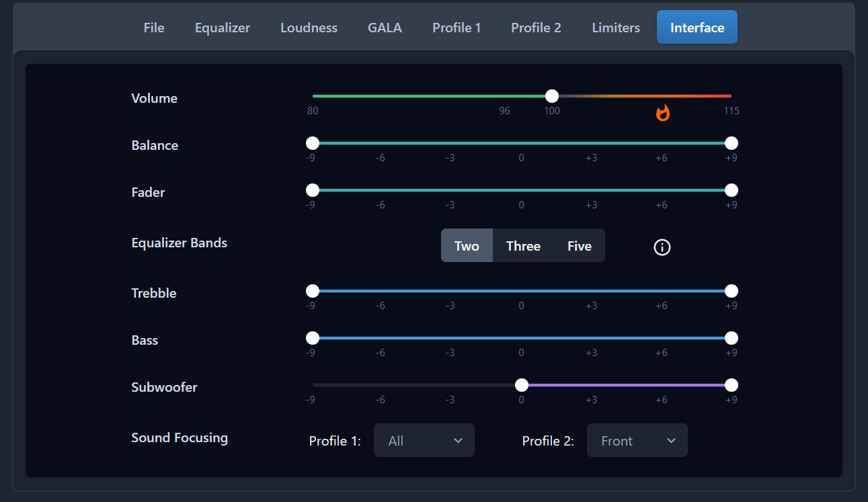Open the Limiters tab
The image size is (868, 502).
click(616, 28)
